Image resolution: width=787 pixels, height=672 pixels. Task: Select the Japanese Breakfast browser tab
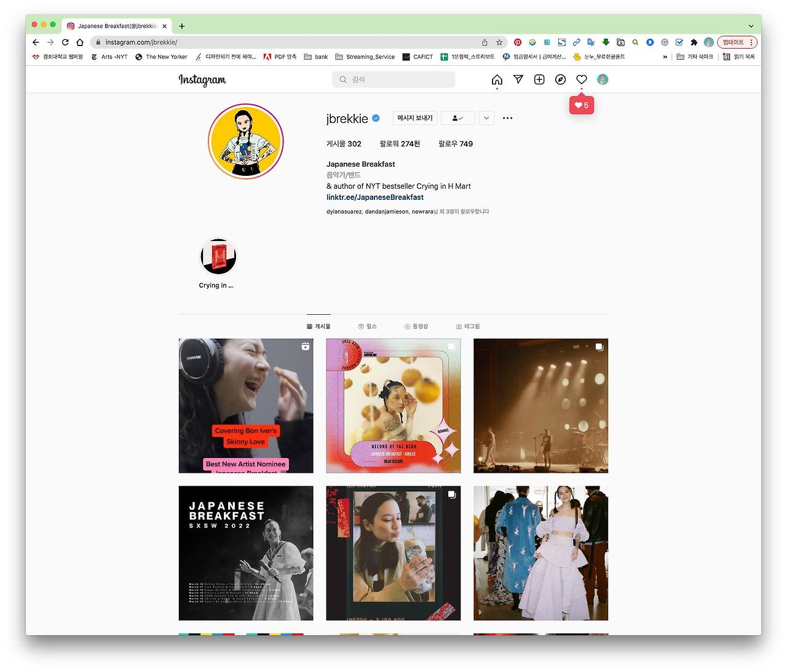[117, 26]
